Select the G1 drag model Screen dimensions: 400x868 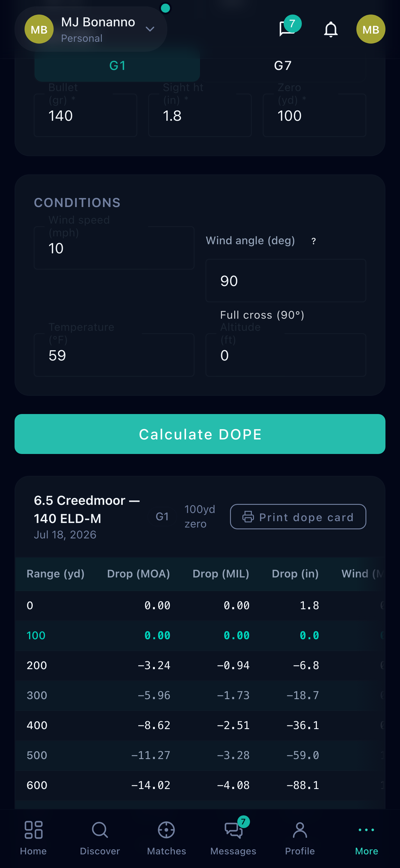point(117,65)
